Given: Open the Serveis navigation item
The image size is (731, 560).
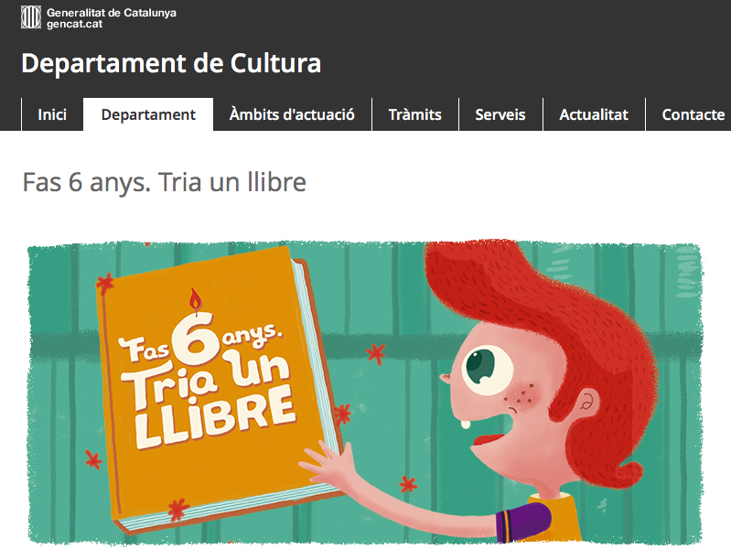Looking at the screenshot, I should (x=500, y=114).
